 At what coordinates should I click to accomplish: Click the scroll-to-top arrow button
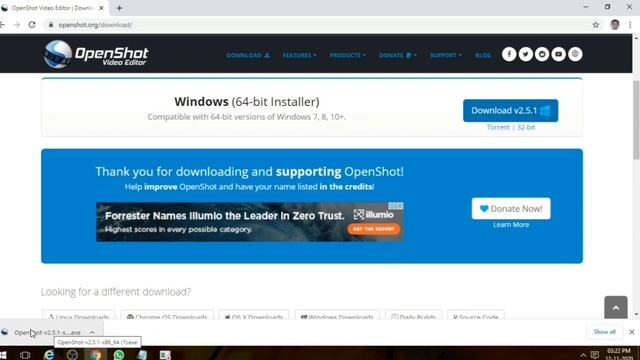(x=616, y=307)
